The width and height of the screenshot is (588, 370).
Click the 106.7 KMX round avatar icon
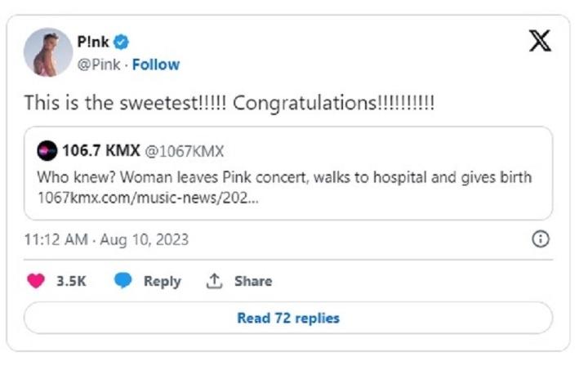47,151
